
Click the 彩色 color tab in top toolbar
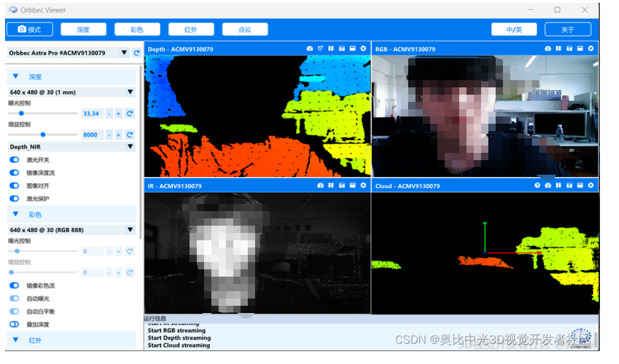137,30
